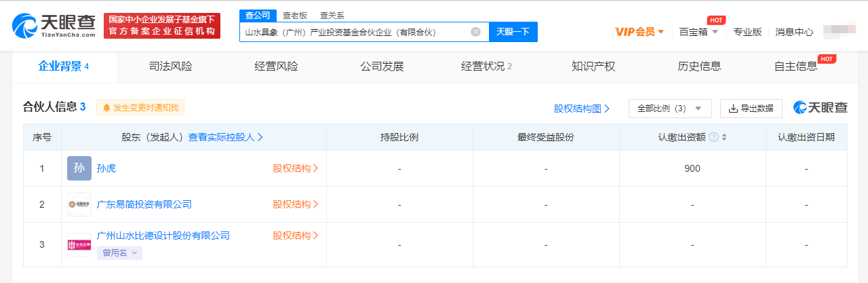Click the 官方备案企业征信机构 red banner
The height and width of the screenshot is (283, 868).
pos(162,26)
